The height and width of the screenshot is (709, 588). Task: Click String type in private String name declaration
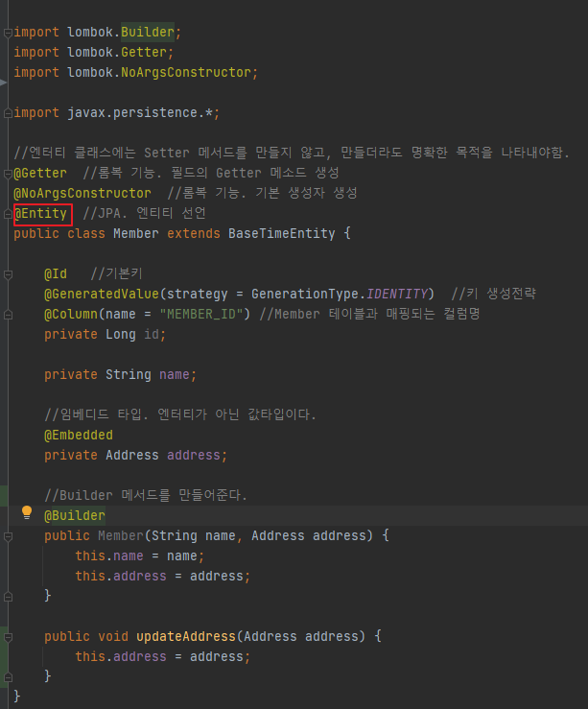[x=129, y=374]
